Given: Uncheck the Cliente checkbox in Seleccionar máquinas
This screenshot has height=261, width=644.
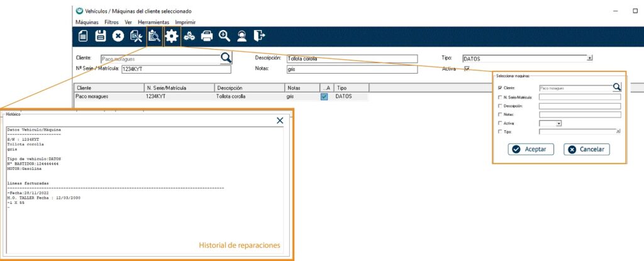Looking at the screenshot, I should coord(500,89).
